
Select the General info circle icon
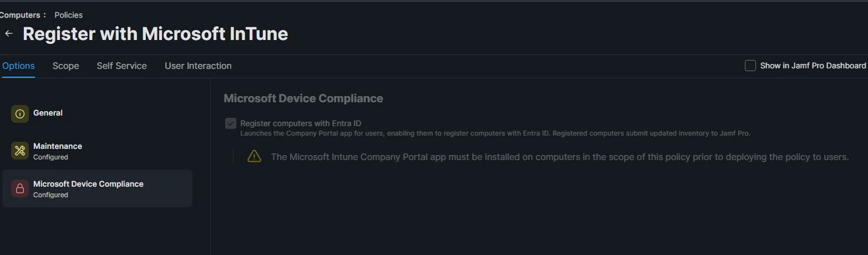pos(20,114)
